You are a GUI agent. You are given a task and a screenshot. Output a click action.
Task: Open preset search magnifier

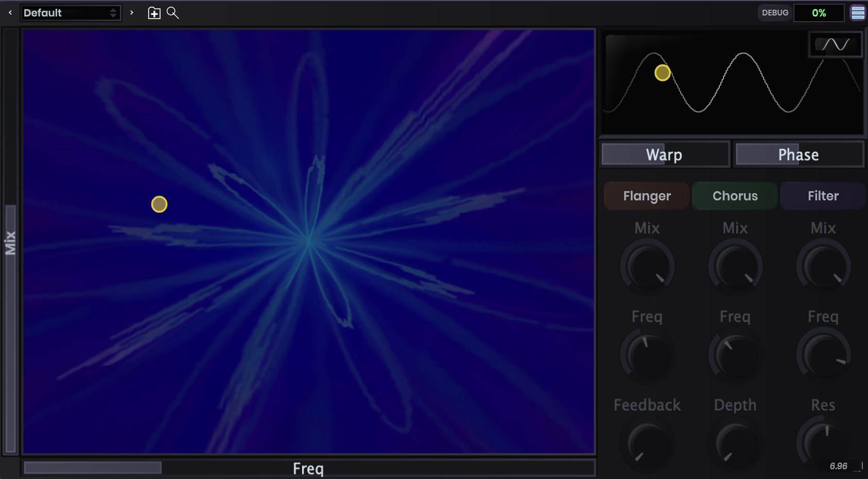coord(173,13)
